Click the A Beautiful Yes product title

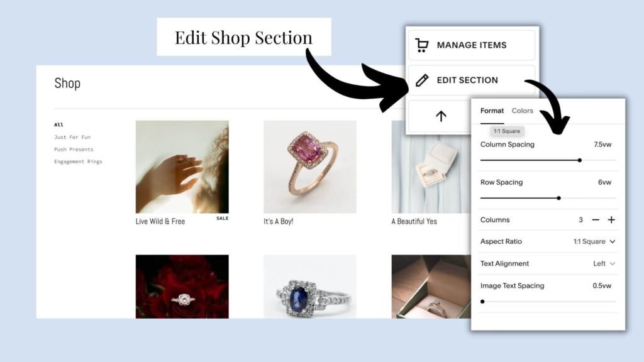[x=414, y=222]
